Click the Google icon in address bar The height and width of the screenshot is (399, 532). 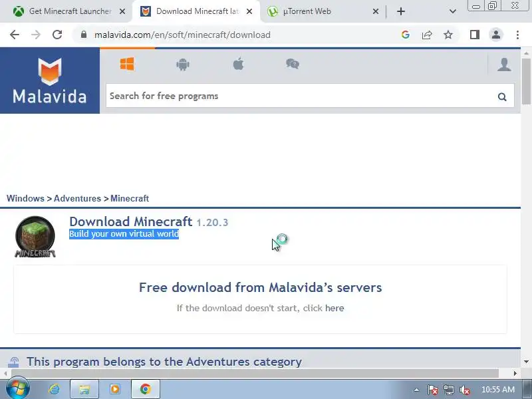405,35
